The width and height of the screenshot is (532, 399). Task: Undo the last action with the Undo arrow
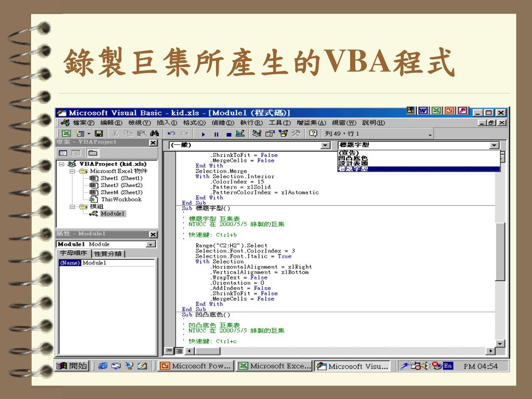click(x=171, y=134)
